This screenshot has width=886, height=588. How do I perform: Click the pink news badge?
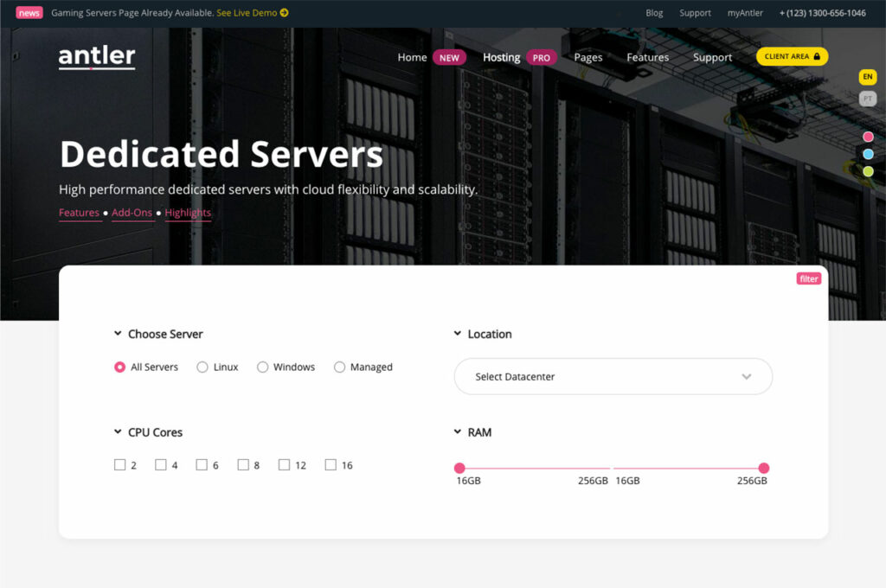click(x=29, y=13)
